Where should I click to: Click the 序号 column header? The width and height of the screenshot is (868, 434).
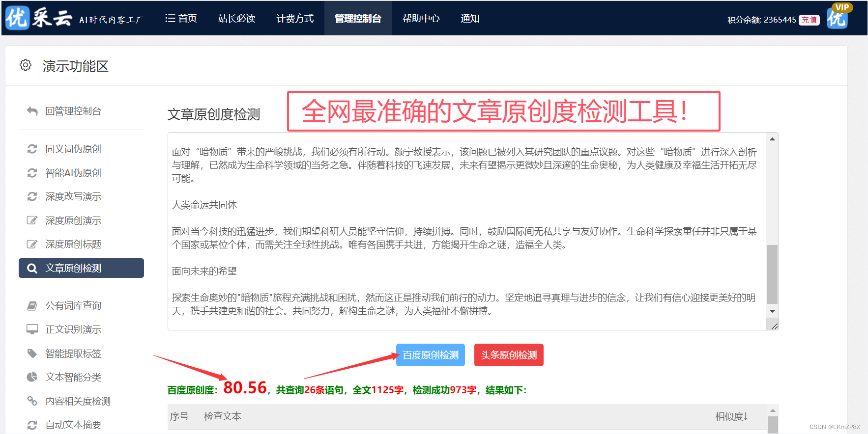pyautogui.click(x=179, y=416)
